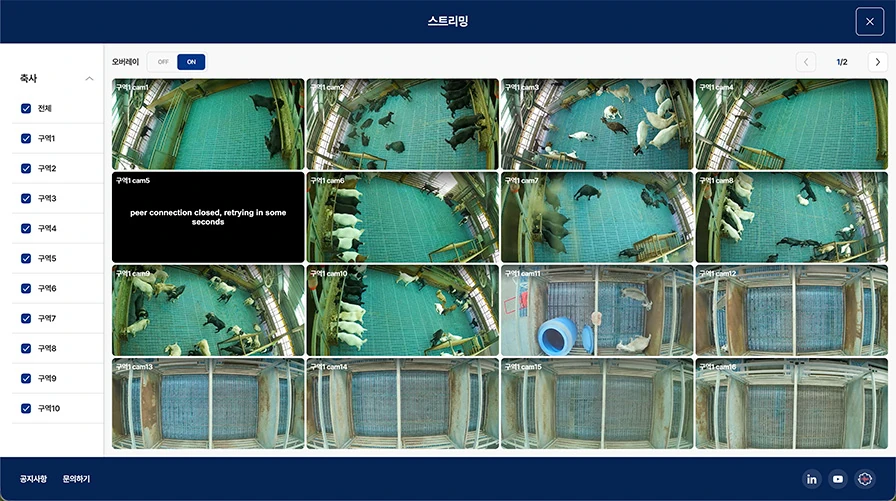Click the 스트리밍 title text
This screenshot has width=896, height=501.
coord(448,21)
